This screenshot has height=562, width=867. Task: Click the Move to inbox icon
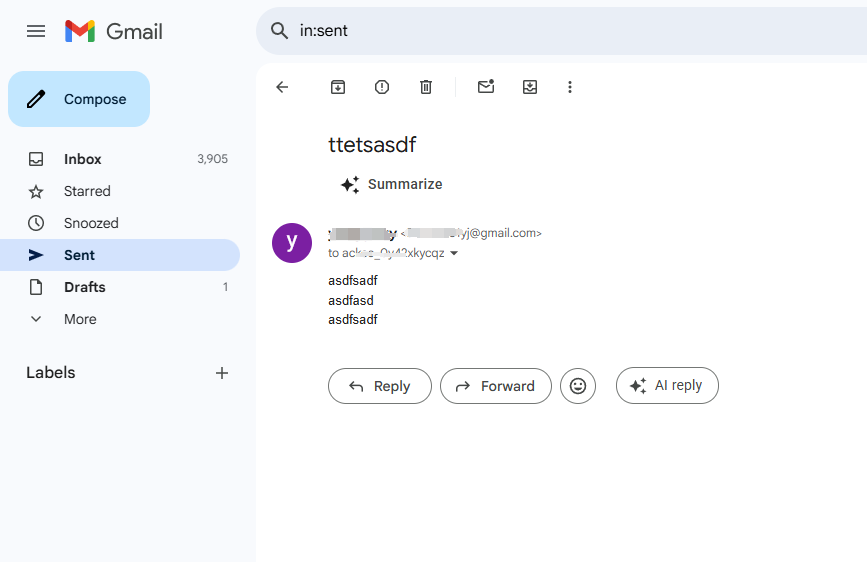(530, 87)
